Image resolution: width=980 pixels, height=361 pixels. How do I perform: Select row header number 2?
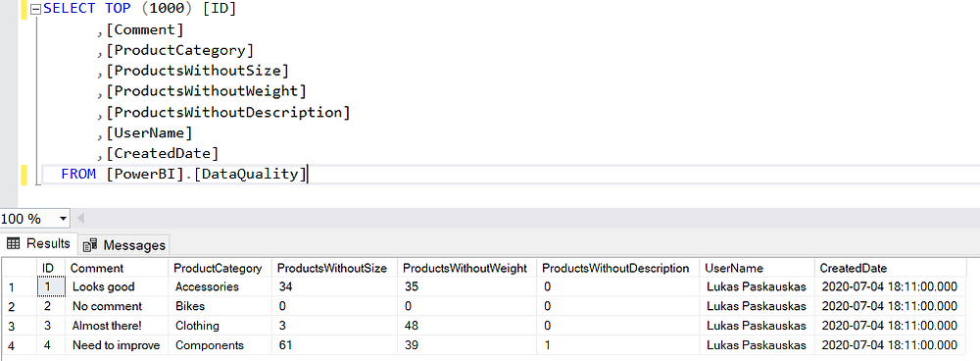(x=19, y=307)
